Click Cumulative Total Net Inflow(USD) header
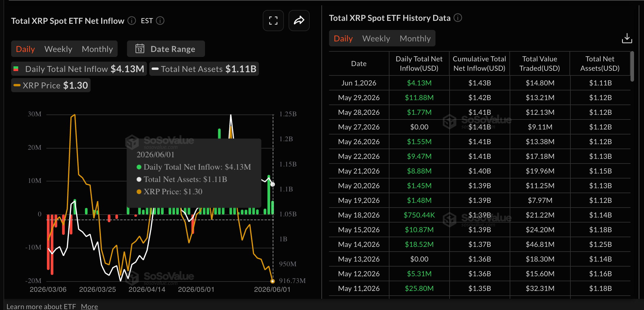The width and height of the screenshot is (644, 310). (479, 64)
